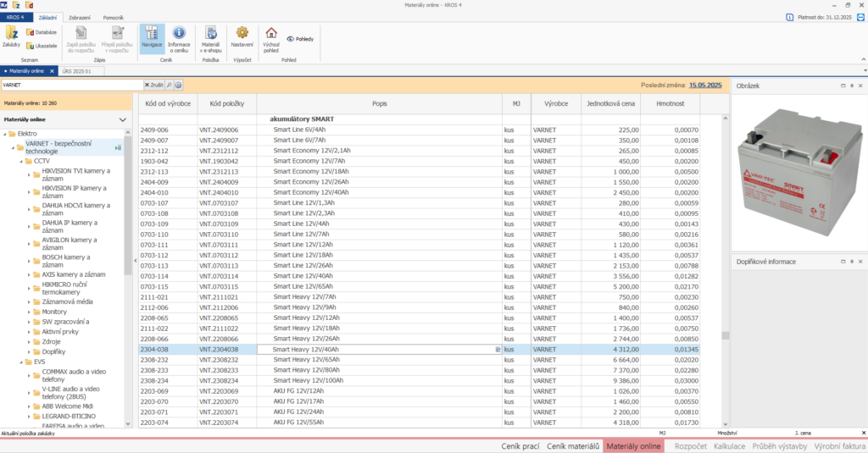Select the DAHUA IP kamery a záznam folder
The height and width of the screenshot is (453, 868).
(70, 226)
